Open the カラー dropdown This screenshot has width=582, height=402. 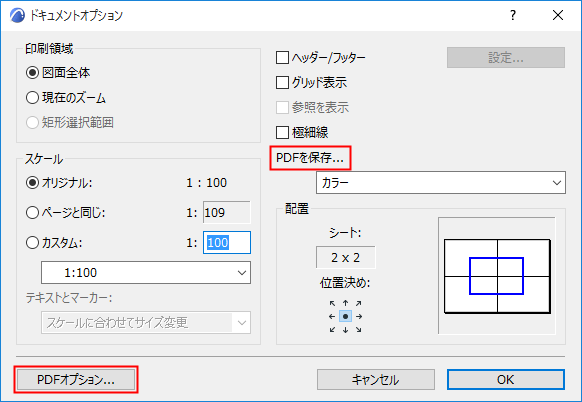(441, 183)
